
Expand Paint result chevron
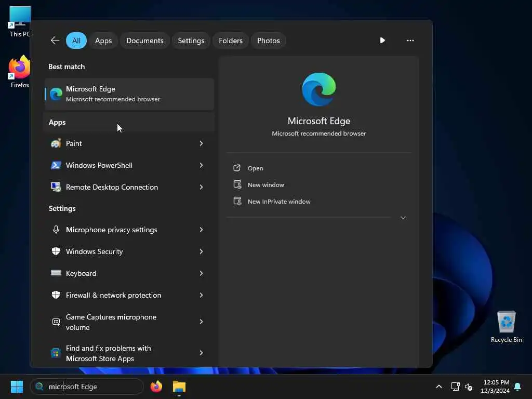coord(201,143)
